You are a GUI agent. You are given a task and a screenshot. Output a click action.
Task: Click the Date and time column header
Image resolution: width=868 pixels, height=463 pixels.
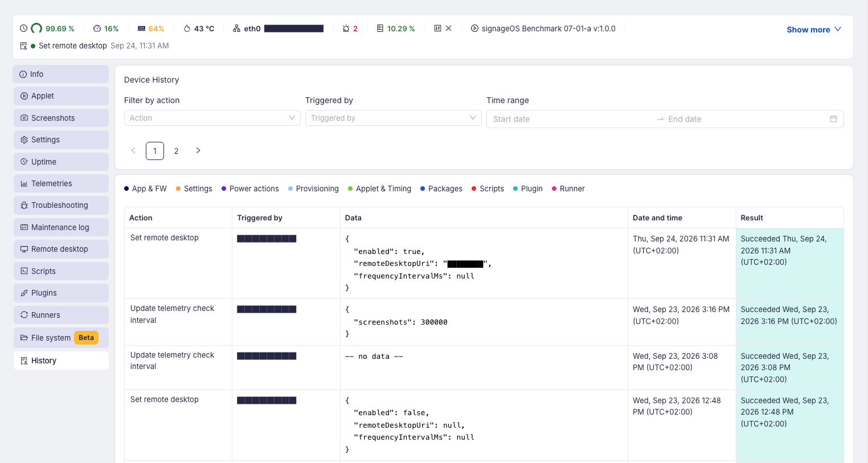[x=682, y=218]
